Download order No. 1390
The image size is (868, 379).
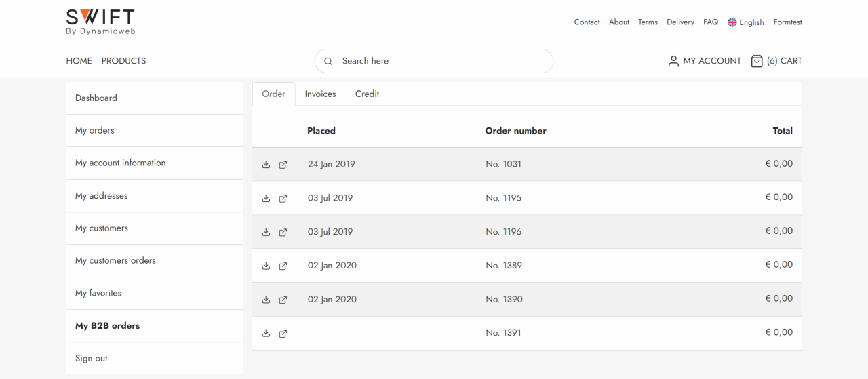pyautogui.click(x=266, y=300)
